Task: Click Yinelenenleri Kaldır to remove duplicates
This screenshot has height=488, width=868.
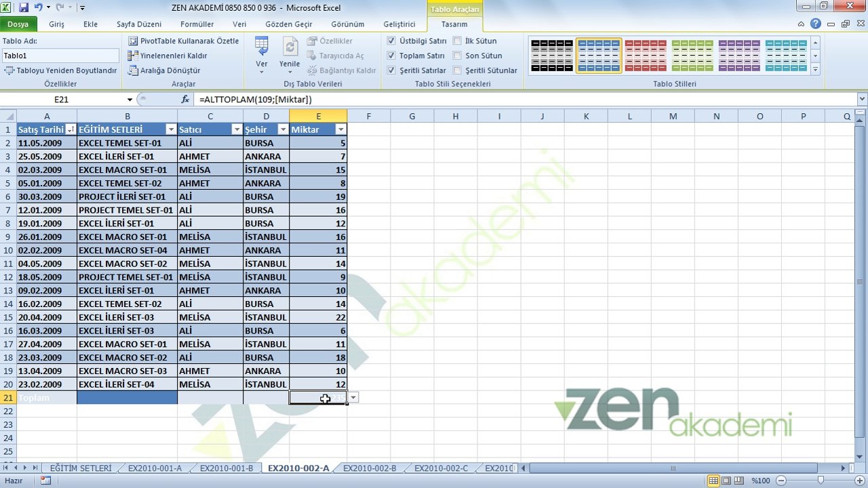Action: click(167, 56)
